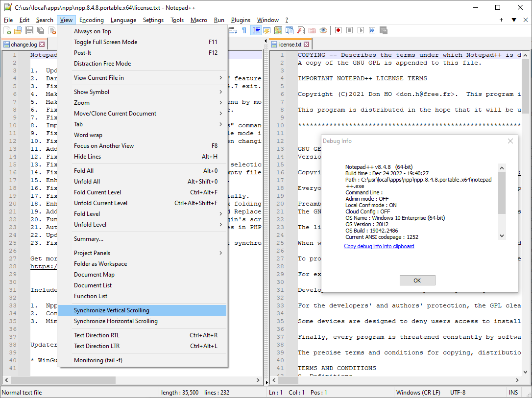Image resolution: width=532 pixels, height=398 pixels.
Task: Expand the Project Panels submenu
Action: [143, 253]
